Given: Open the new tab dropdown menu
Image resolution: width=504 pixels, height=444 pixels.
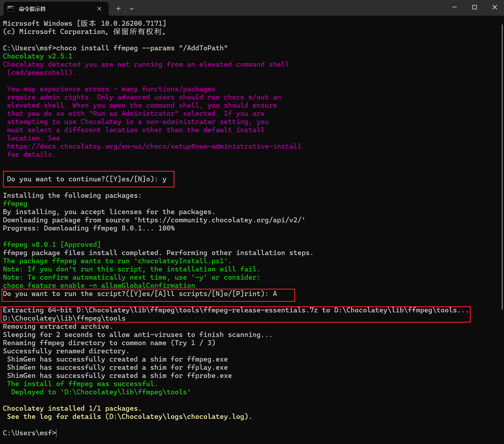Looking at the screenshot, I should coord(131,8).
